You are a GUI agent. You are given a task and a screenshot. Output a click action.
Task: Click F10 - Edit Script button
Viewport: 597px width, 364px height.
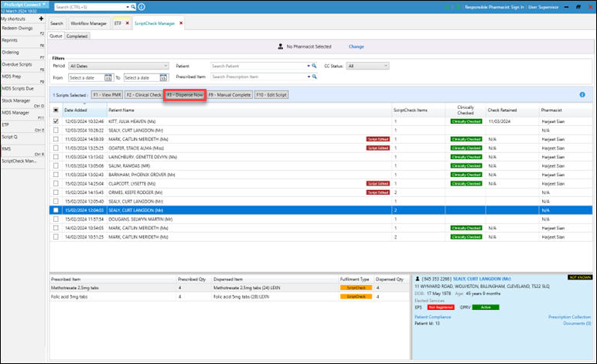271,95
